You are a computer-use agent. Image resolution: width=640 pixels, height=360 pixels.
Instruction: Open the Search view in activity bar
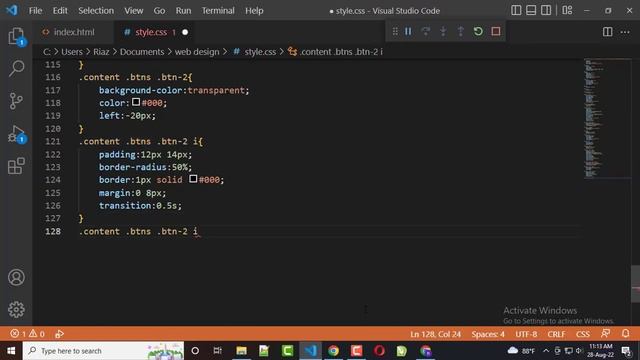(16, 68)
